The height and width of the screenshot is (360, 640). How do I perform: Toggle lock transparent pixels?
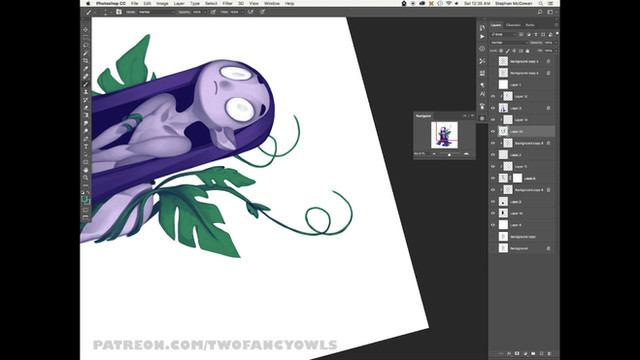(x=501, y=51)
